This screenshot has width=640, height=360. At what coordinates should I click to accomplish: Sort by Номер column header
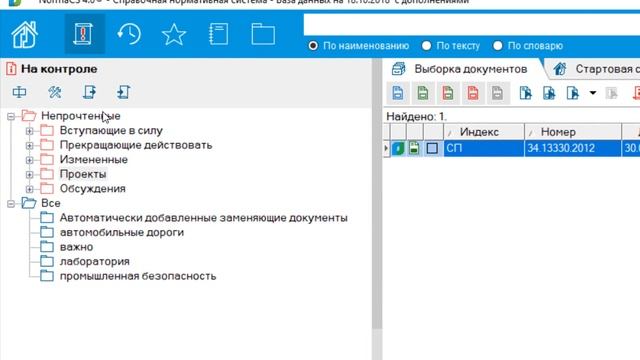pos(573,132)
